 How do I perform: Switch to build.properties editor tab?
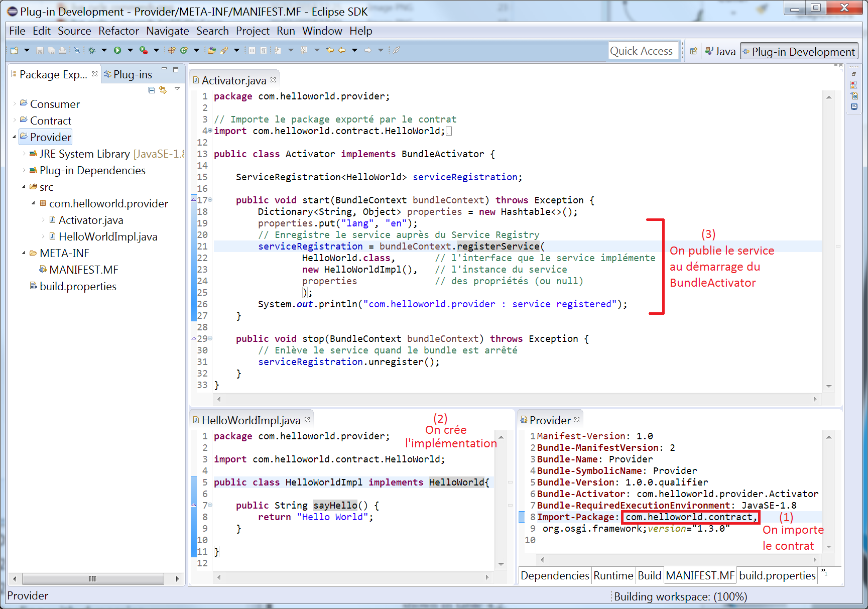[777, 575]
